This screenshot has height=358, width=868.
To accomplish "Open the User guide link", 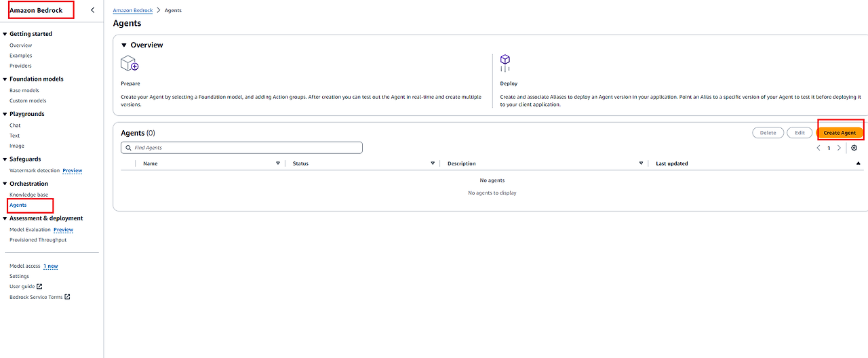I will click(22, 286).
